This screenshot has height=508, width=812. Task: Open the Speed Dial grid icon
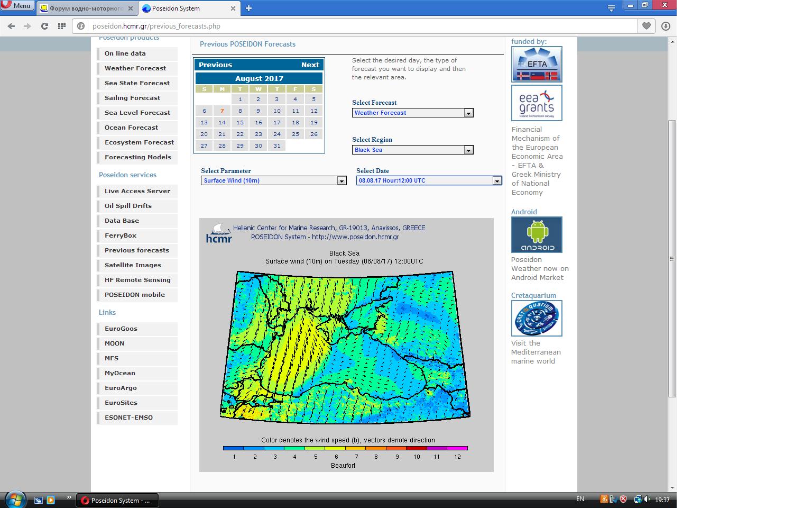pos(62,26)
